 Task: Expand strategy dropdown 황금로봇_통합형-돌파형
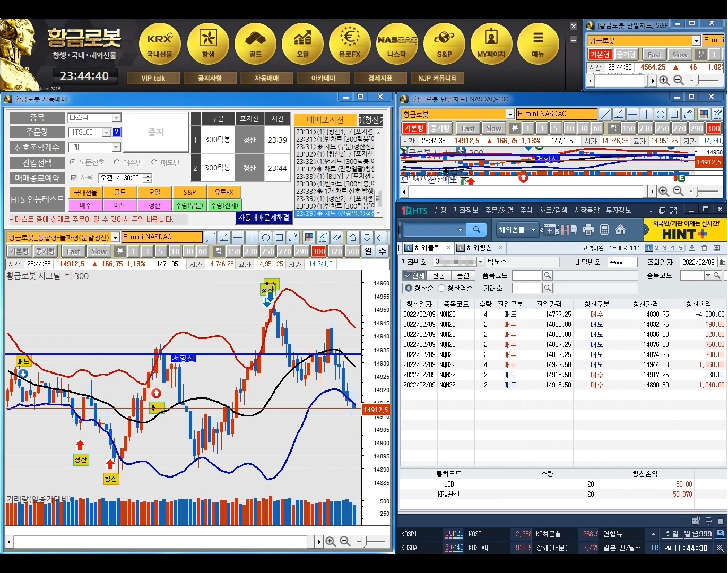pos(116,237)
